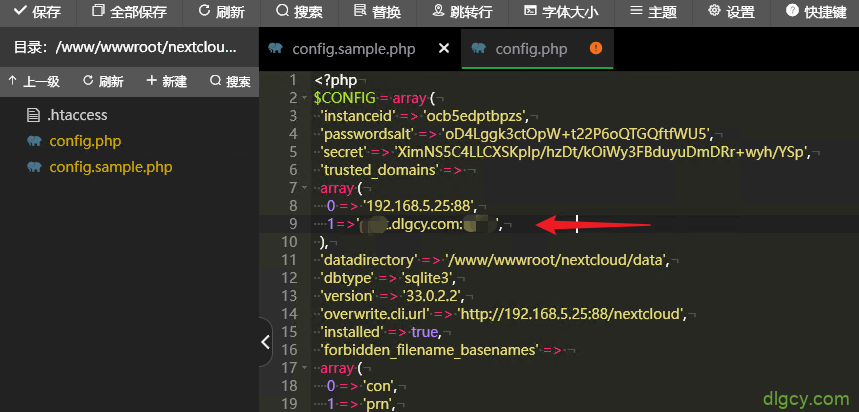The height and width of the screenshot is (412, 859).
Task: Click elephant icon beside config.php in tree
Action: 34,141
